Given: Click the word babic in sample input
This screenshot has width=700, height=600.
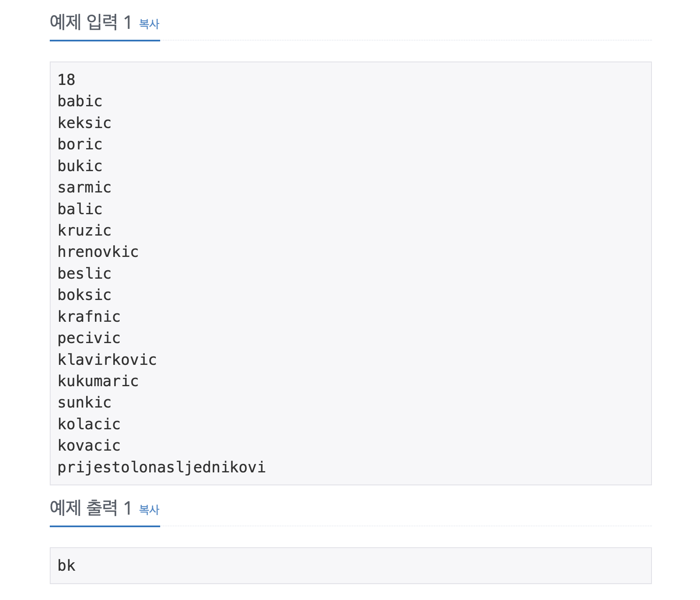Looking at the screenshot, I should (x=80, y=101).
